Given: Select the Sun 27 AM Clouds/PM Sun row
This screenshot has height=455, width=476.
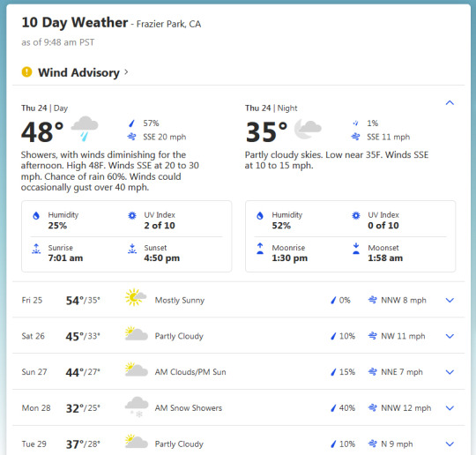Looking at the screenshot, I should click(239, 372).
